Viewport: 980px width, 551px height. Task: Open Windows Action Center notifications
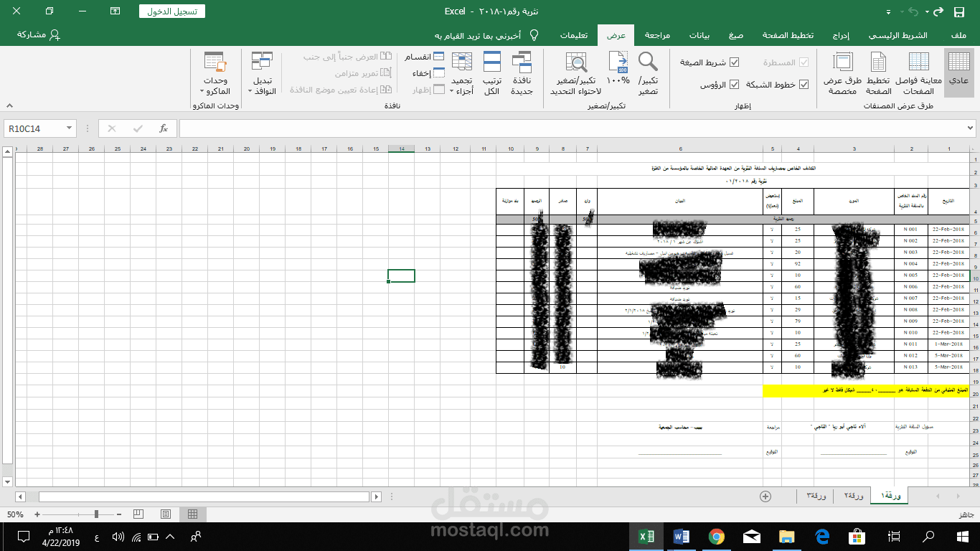click(x=23, y=536)
